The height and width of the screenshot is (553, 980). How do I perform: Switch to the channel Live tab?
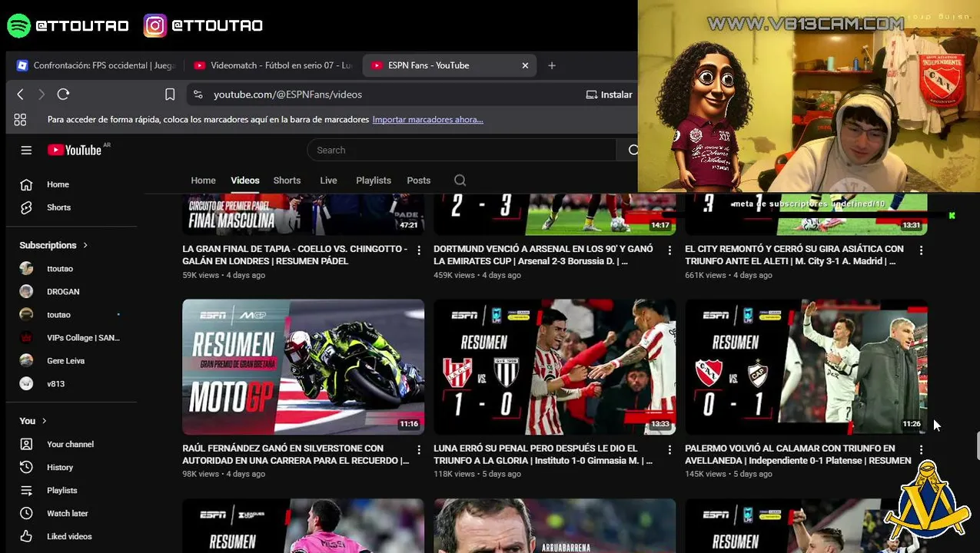328,180
